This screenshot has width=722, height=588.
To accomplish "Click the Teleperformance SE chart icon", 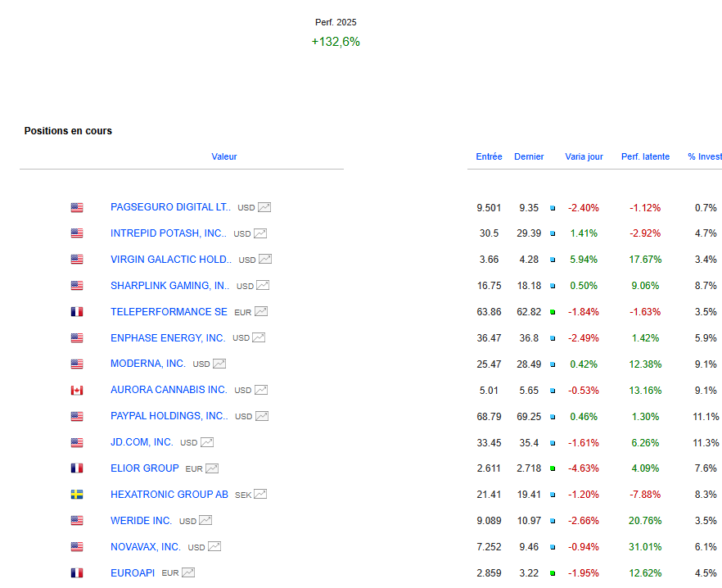I will 261,312.
